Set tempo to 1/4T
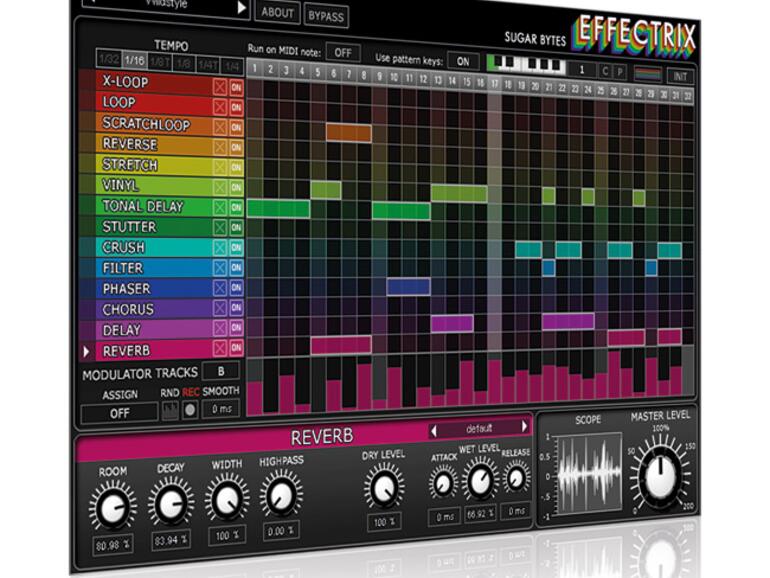770x578 pixels. [208, 65]
